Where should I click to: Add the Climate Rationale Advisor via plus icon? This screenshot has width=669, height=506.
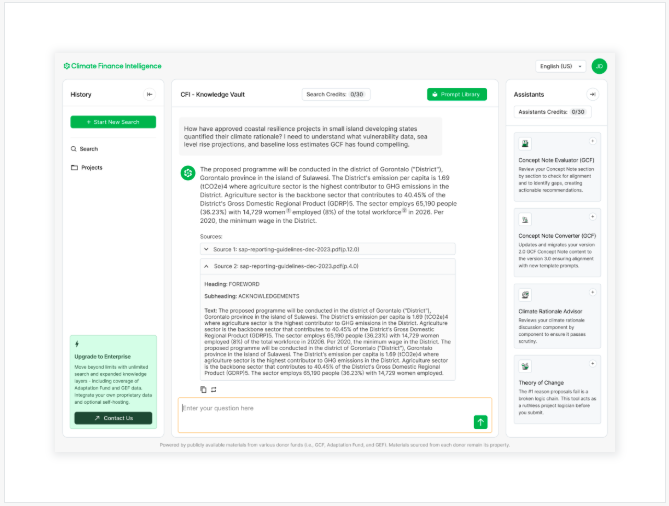pyautogui.click(x=593, y=292)
